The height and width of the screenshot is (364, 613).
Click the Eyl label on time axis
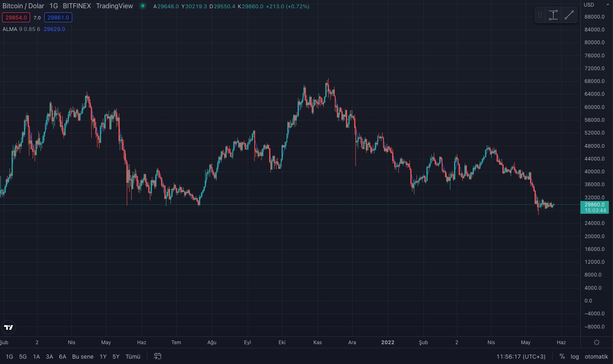(x=247, y=343)
